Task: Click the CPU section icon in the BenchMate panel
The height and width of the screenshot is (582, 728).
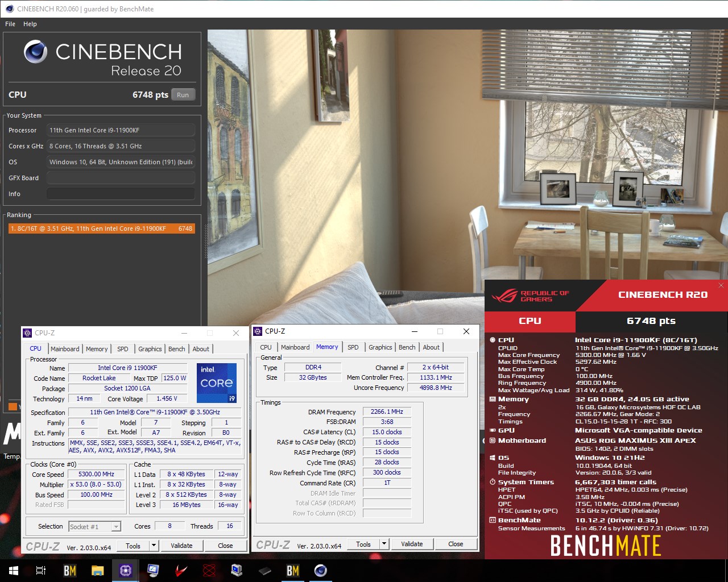Action: click(493, 340)
